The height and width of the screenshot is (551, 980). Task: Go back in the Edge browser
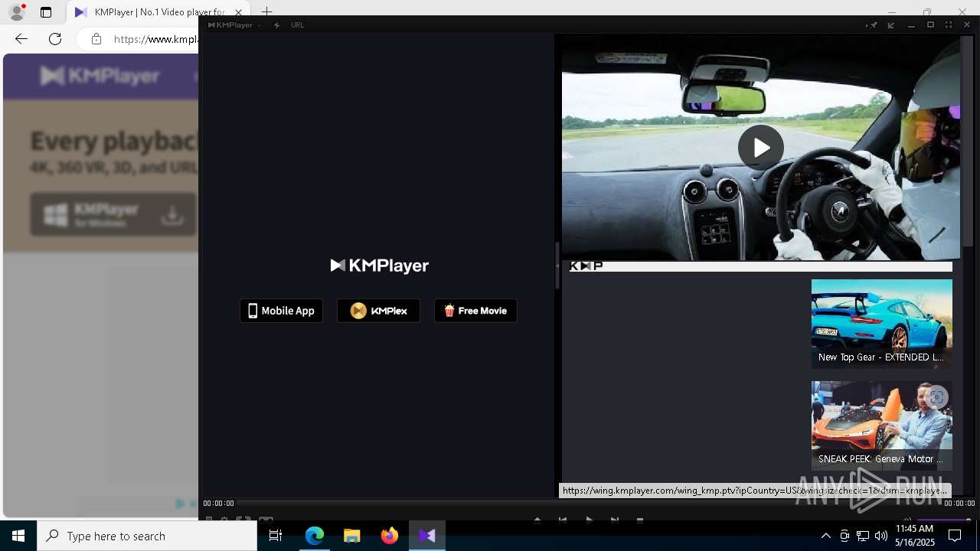point(21,39)
